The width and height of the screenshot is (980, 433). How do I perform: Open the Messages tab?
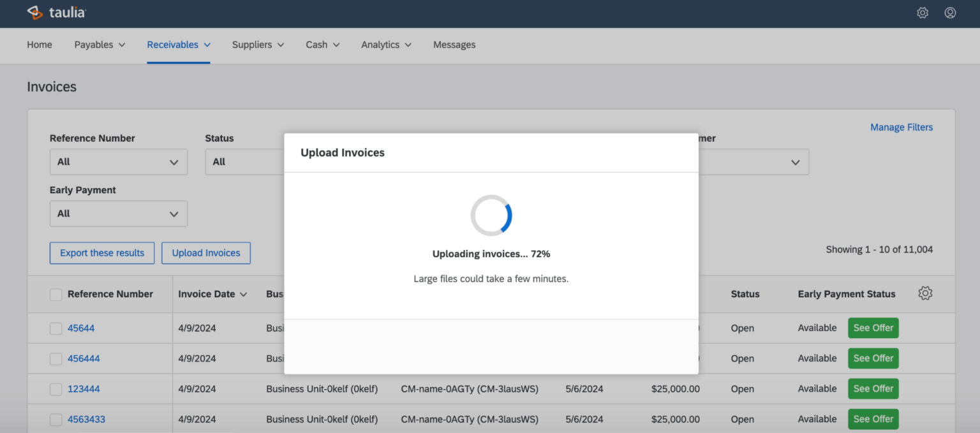pyautogui.click(x=454, y=45)
